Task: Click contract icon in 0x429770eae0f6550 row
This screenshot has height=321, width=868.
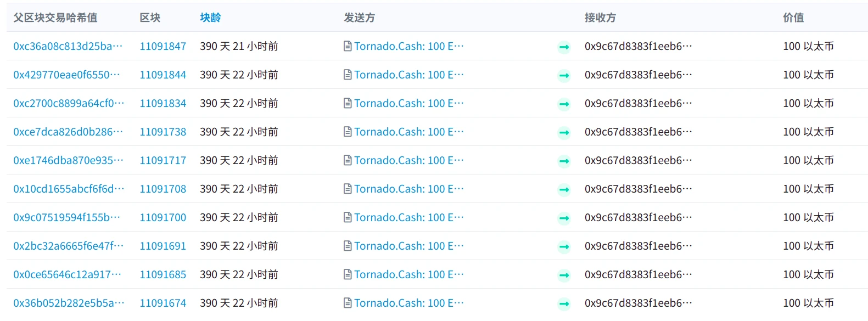Action: tap(348, 75)
